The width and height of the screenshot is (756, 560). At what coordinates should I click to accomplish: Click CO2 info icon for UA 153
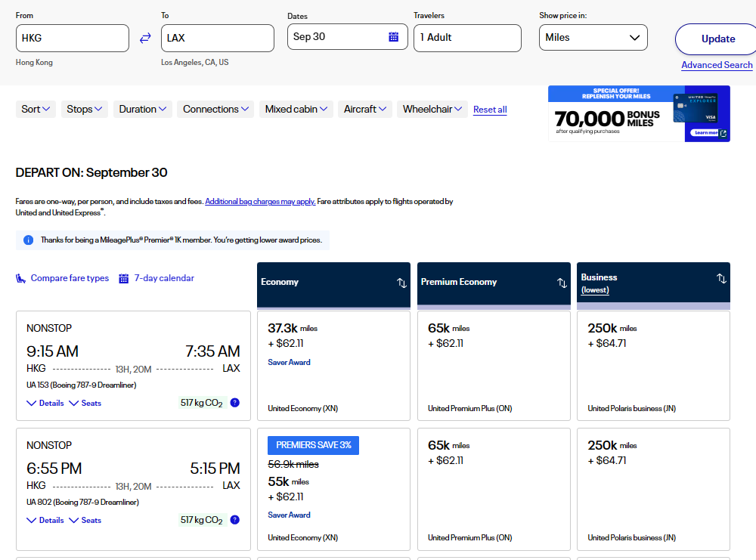click(x=234, y=403)
